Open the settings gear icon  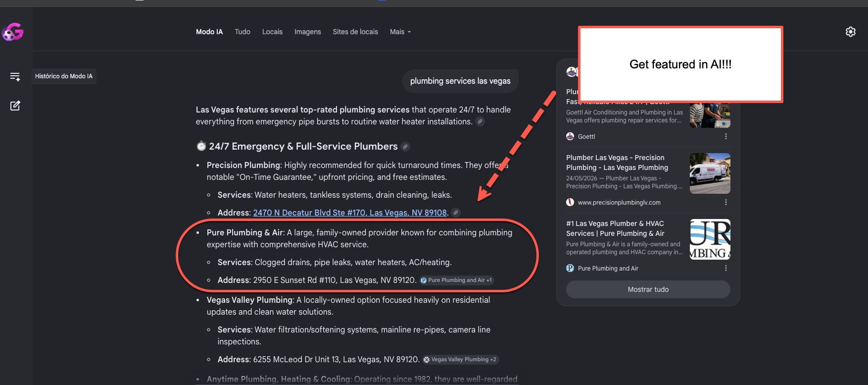click(850, 32)
